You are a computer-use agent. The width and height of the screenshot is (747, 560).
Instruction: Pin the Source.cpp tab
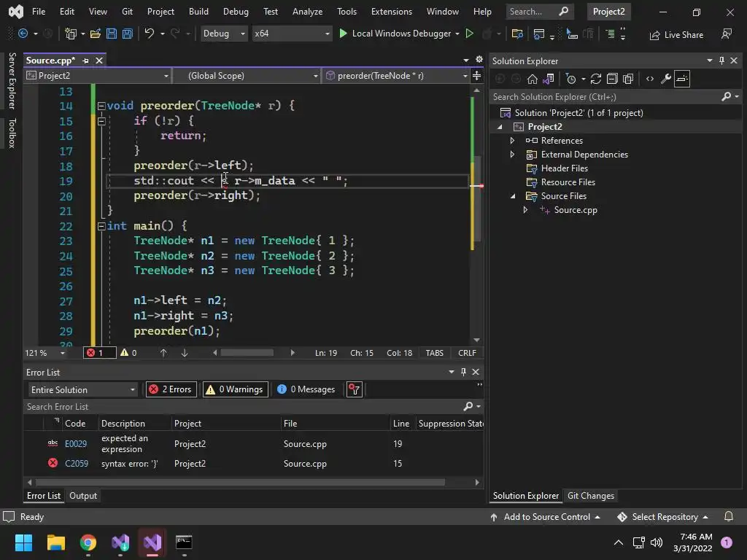(86, 61)
